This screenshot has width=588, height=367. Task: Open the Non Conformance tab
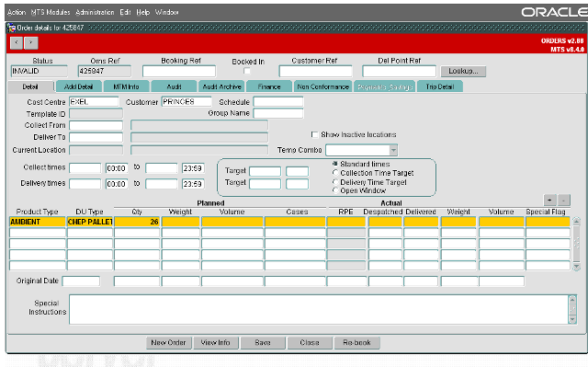[x=322, y=86]
